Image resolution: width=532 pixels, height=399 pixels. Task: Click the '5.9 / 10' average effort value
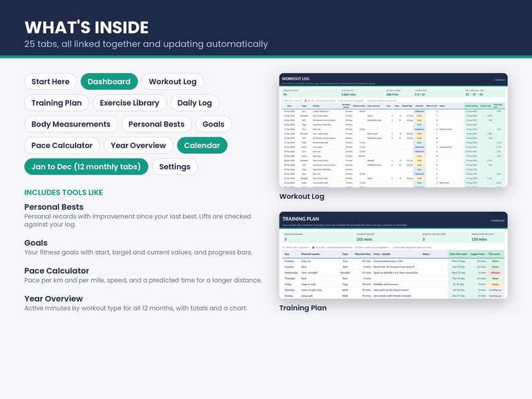(x=419, y=94)
